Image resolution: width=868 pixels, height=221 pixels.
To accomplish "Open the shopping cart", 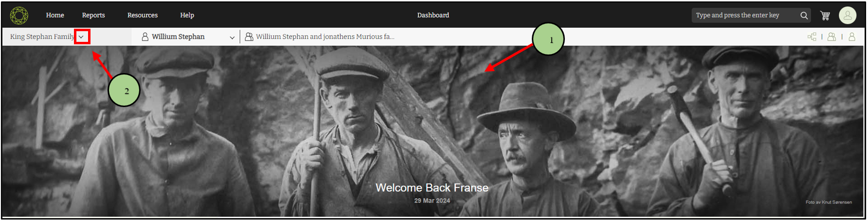I will (x=825, y=16).
